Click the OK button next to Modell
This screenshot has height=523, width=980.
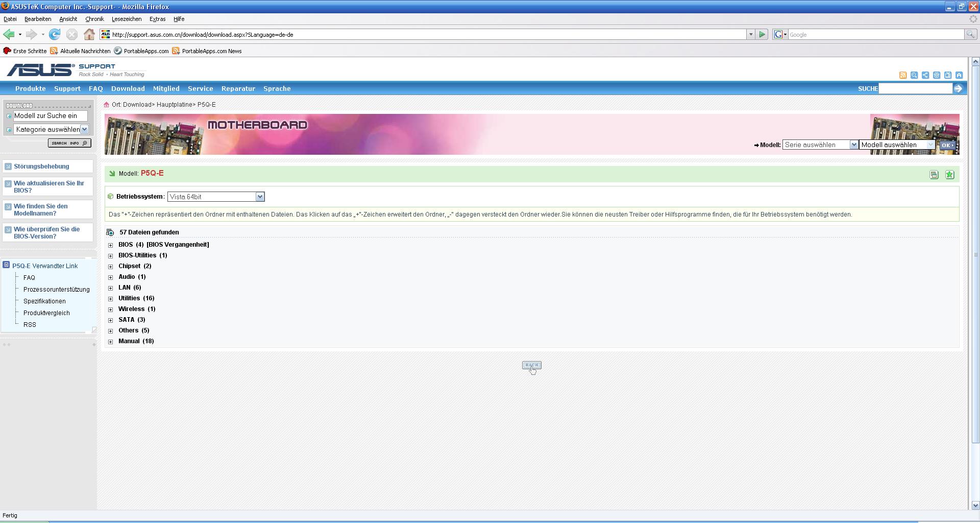tap(947, 145)
